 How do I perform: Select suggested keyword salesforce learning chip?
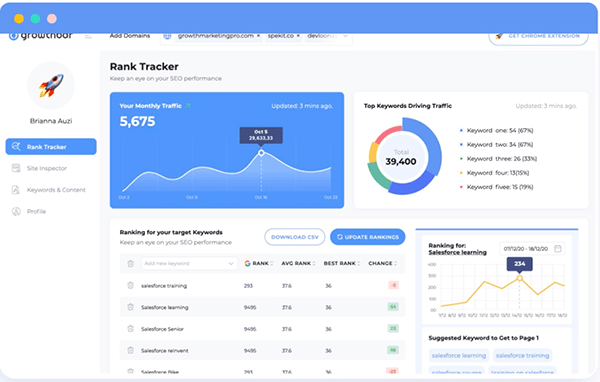[x=459, y=356]
